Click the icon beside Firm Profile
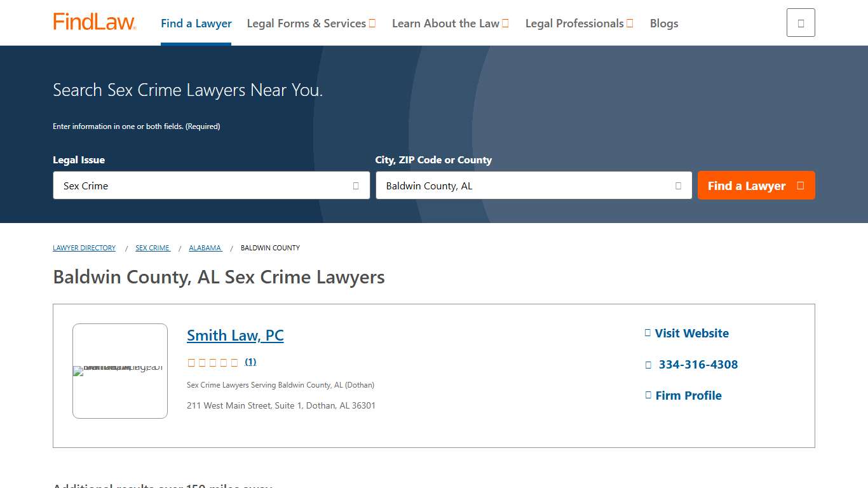The height and width of the screenshot is (488, 868). [647, 395]
